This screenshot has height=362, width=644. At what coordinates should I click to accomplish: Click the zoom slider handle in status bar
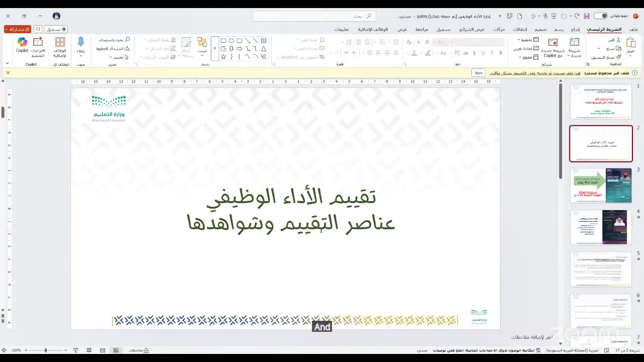coord(45,350)
